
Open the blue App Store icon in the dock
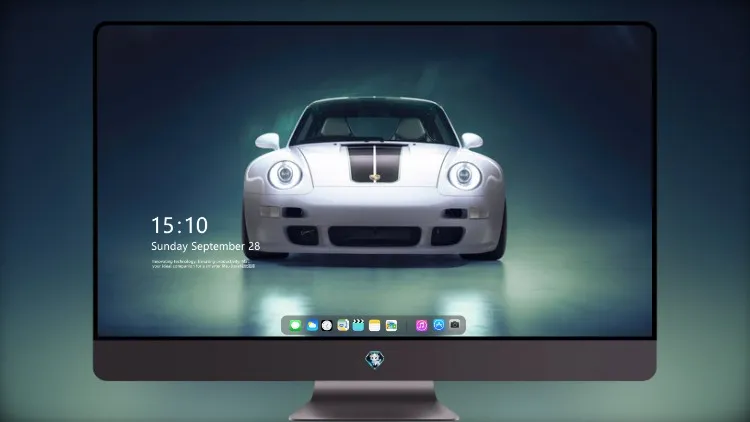coord(439,325)
